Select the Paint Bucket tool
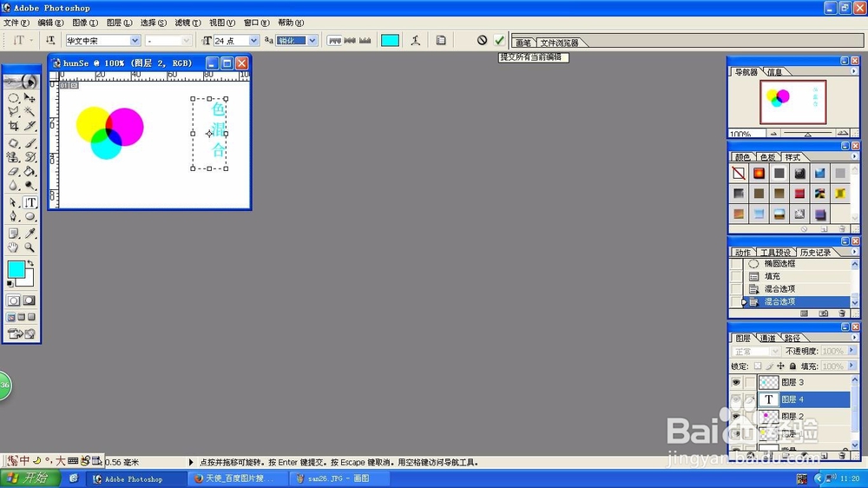Image resolution: width=868 pixels, height=488 pixels. pos(30,172)
